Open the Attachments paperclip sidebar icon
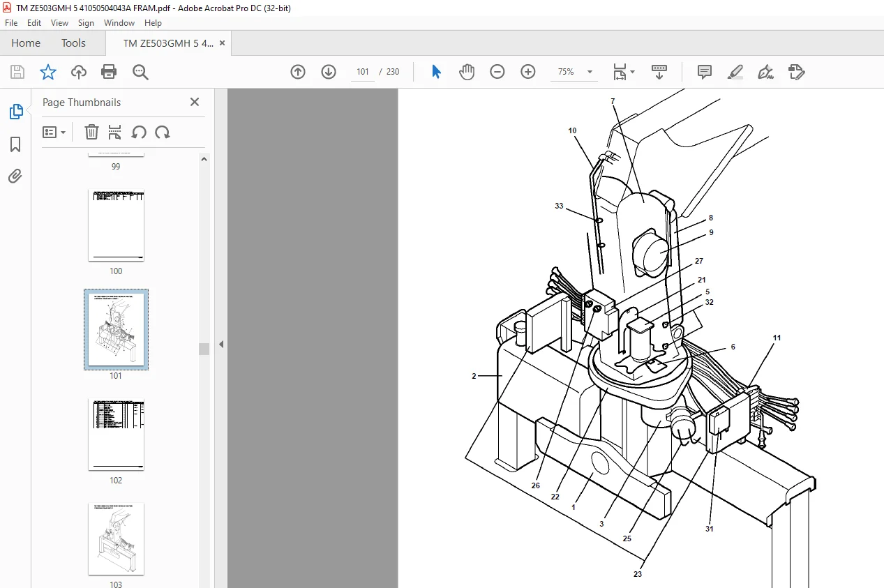884x588 pixels. coord(15,176)
